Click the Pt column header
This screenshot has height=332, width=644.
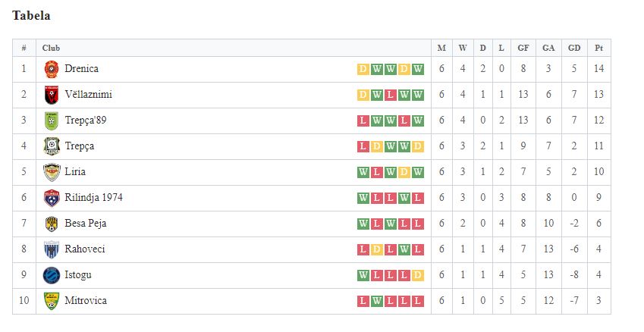click(598, 48)
